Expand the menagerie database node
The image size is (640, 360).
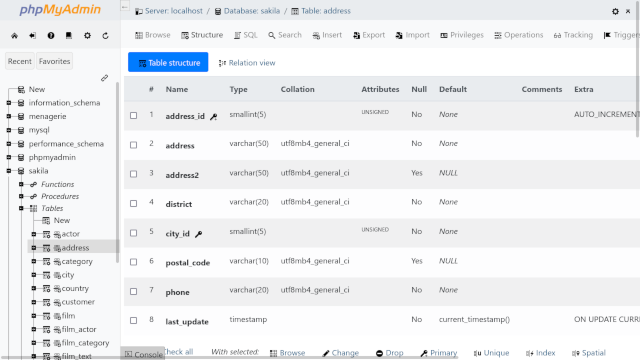pyautogui.click(x=9, y=116)
